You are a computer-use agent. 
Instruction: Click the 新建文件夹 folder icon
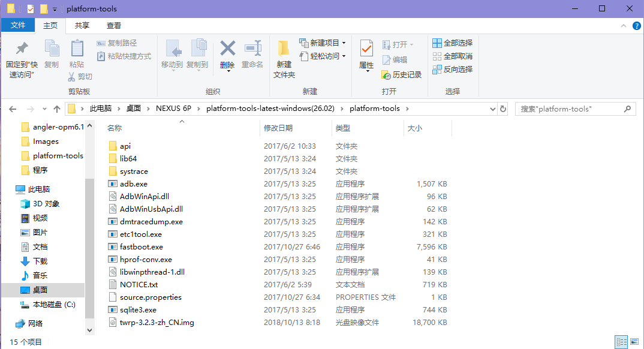[x=284, y=49]
